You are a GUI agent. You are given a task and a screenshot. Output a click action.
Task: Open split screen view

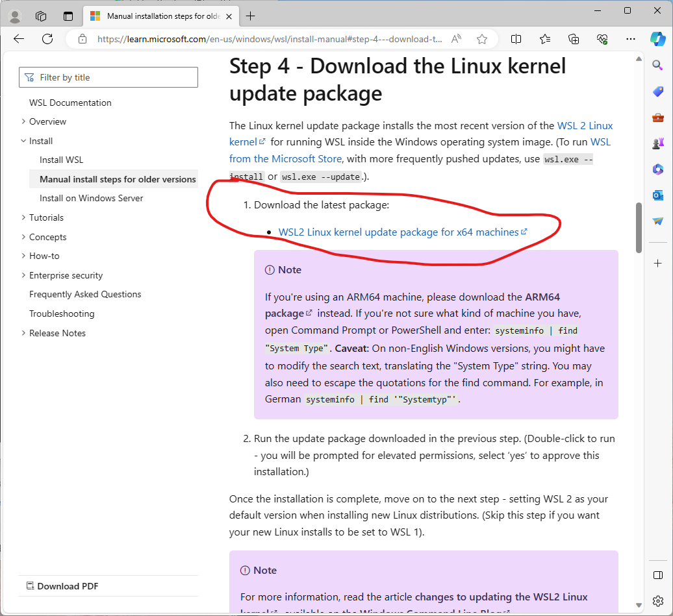point(515,39)
